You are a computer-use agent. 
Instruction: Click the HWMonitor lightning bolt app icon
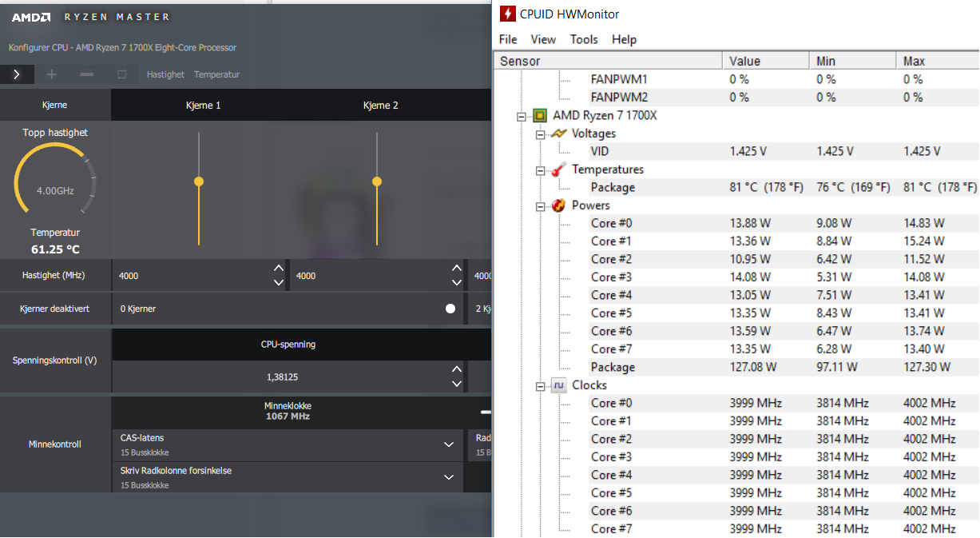(506, 14)
